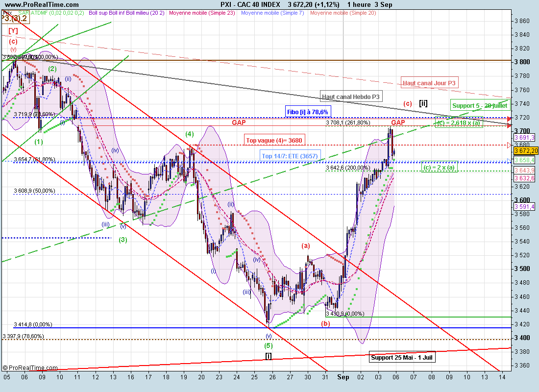Image resolution: width=539 pixels, height=392 pixels.
Task: Select the purple 3 691,3 price tag
Action: tap(524, 138)
